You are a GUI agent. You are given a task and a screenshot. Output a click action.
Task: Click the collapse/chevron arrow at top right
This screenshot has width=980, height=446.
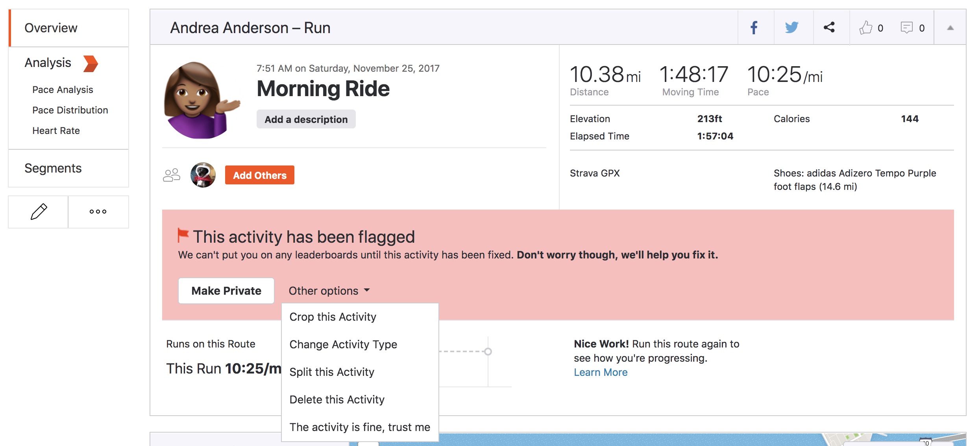pyautogui.click(x=951, y=27)
